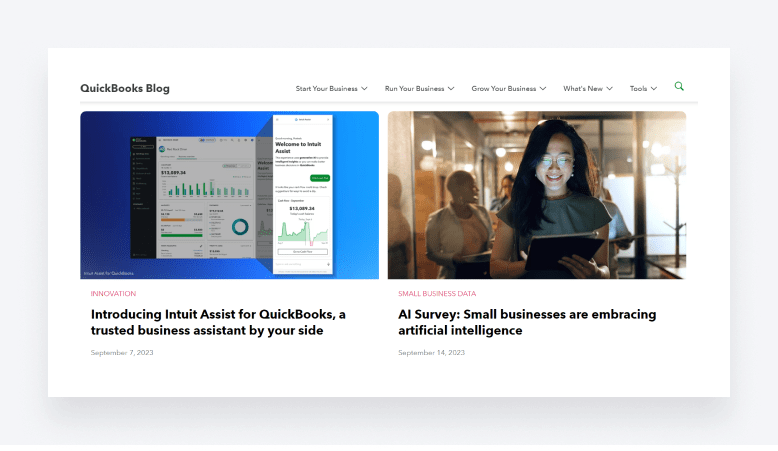Open the QuickBooks Blog home logo
The width and height of the screenshot is (778, 451).
tap(125, 88)
